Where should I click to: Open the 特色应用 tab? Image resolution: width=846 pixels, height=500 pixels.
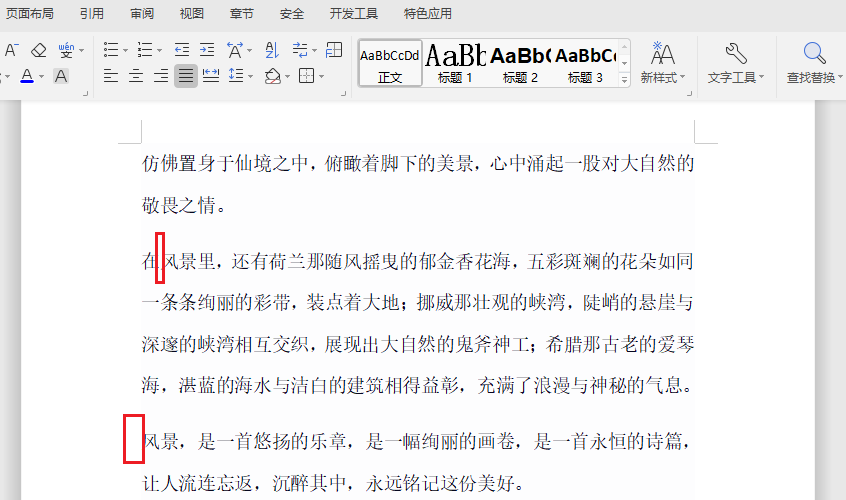[427, 13]
